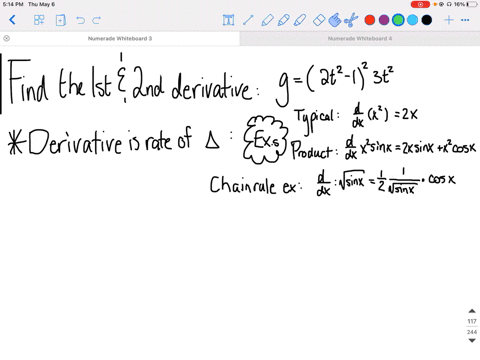Select the straight line tool

pyautogui.click(x=248, y=20)
